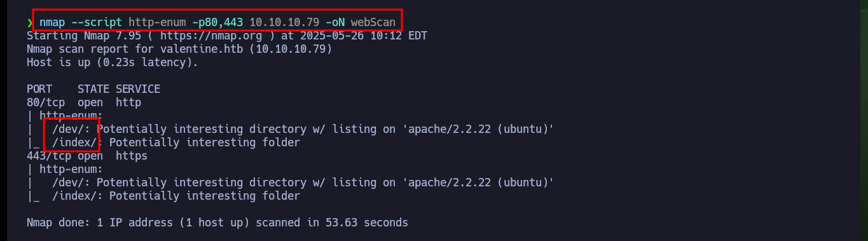Click the 'Nmap done' summary line
This screenshot has height=241, width=868.
217,223
